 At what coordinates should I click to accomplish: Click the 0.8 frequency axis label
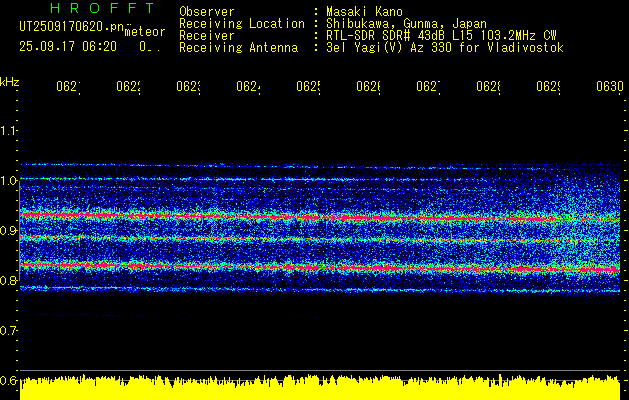[9, 280]
